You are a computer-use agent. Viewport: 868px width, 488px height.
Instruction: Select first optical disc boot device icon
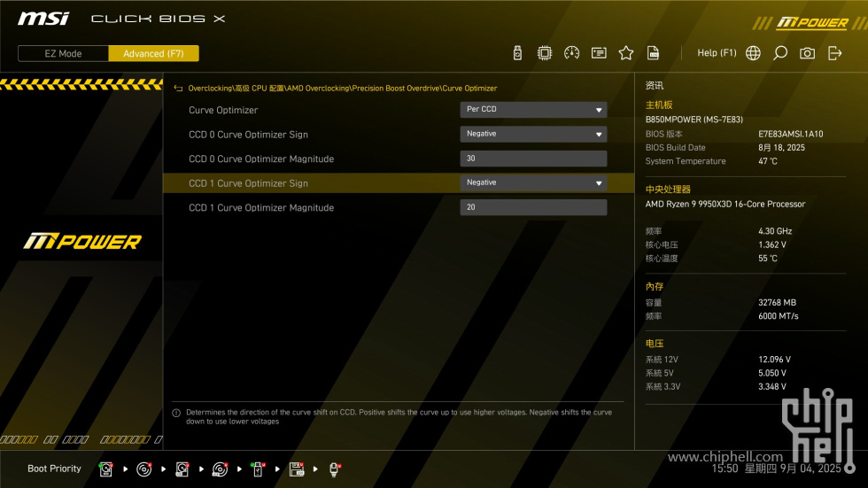coord(143,469)
